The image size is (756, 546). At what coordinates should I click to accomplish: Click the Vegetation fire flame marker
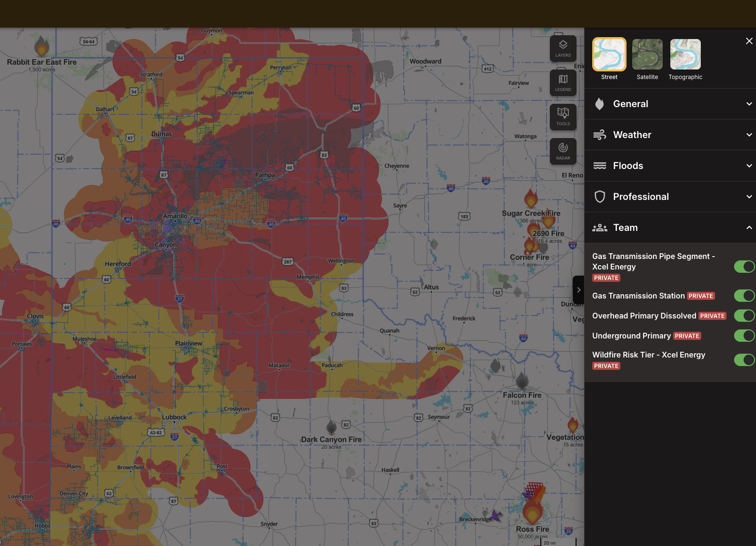click(573, 425)
